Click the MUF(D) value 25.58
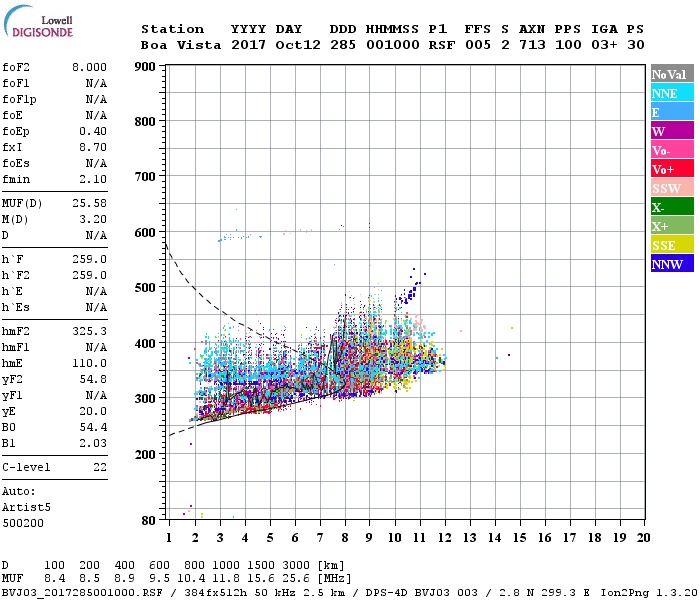The height and width of the screenshot is (600, 700). point(89,203)
